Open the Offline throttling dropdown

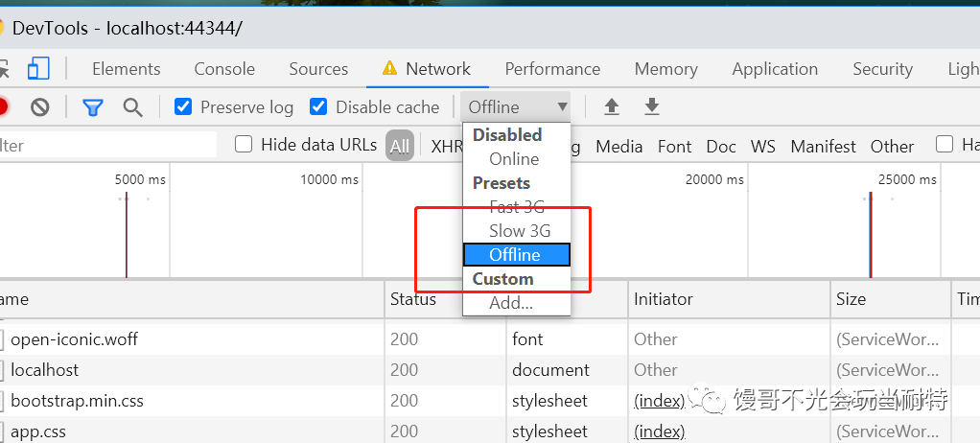[x=516, y=106]
